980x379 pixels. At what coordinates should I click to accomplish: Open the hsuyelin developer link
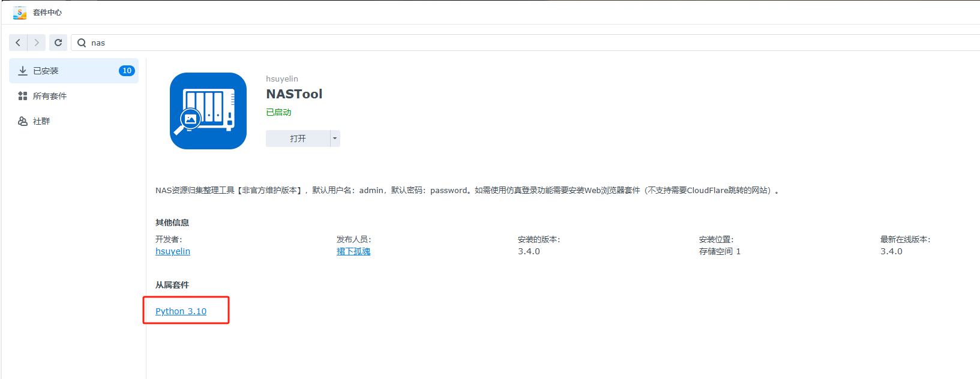click(173, 251)
